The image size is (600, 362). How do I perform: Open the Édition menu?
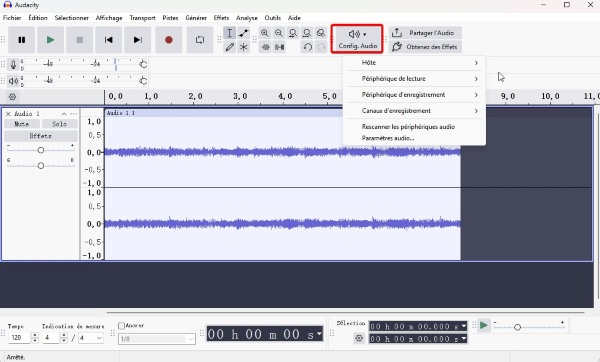(38, 18)
